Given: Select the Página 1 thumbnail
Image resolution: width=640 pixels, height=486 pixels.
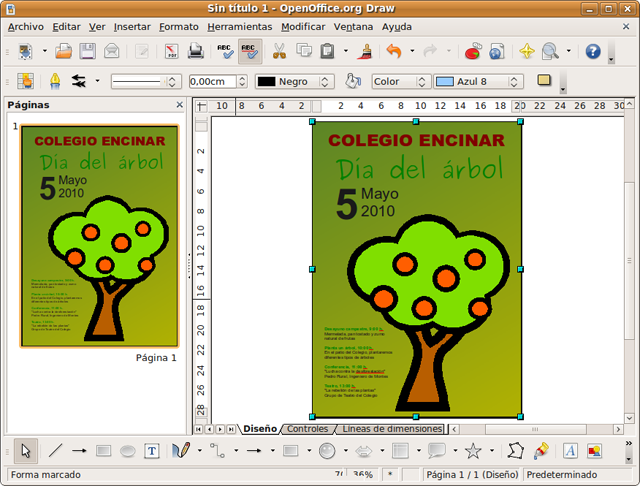Looking at the screenshot, I should click(99, 236).
